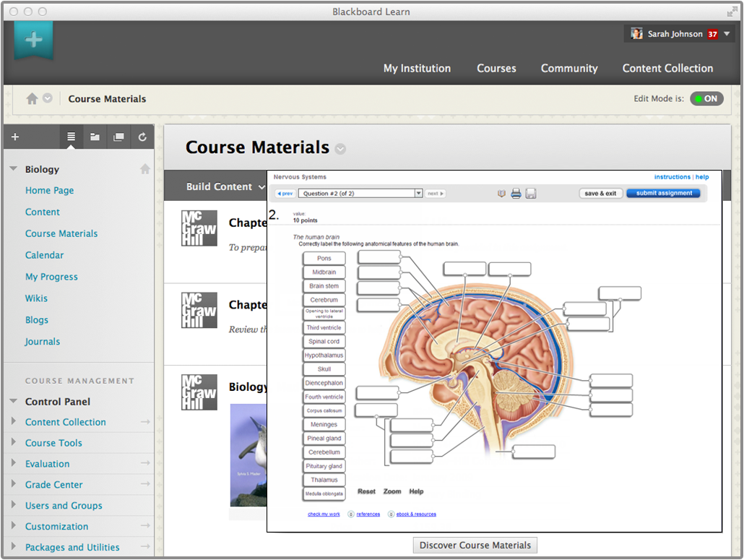Image resolution: width=744 pixels, height=560 pixels.
Task: Open check my work link
Action: coord(324,514)
